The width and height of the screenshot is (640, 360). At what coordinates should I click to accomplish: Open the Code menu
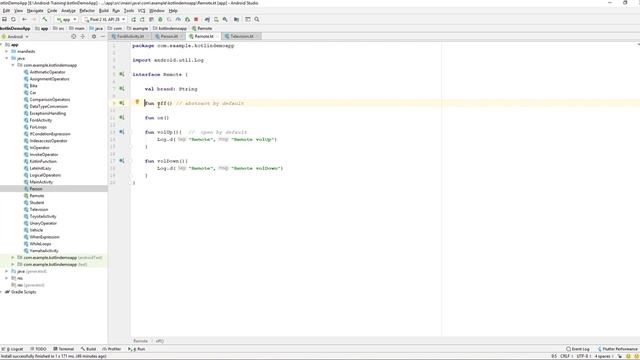[52, 11]
